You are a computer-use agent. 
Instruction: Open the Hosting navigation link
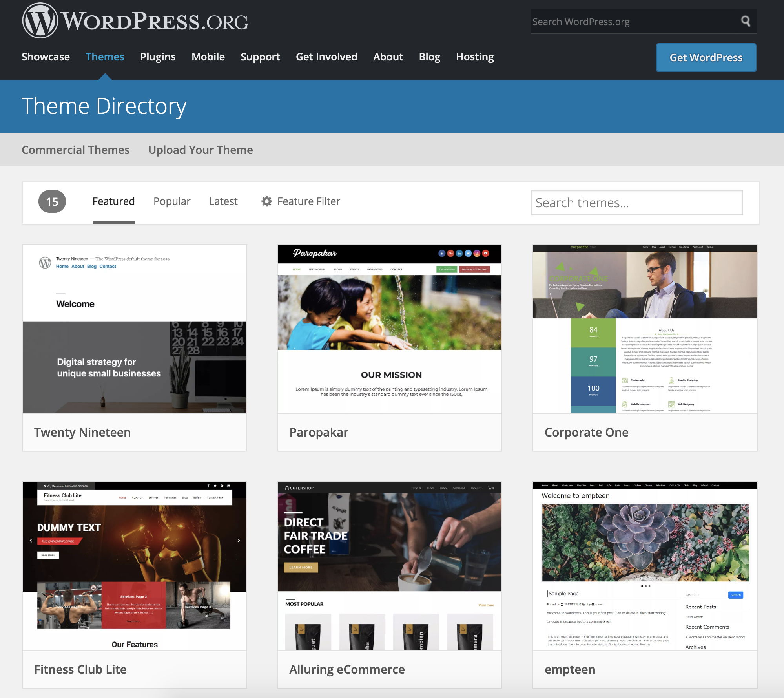[474, 57]
